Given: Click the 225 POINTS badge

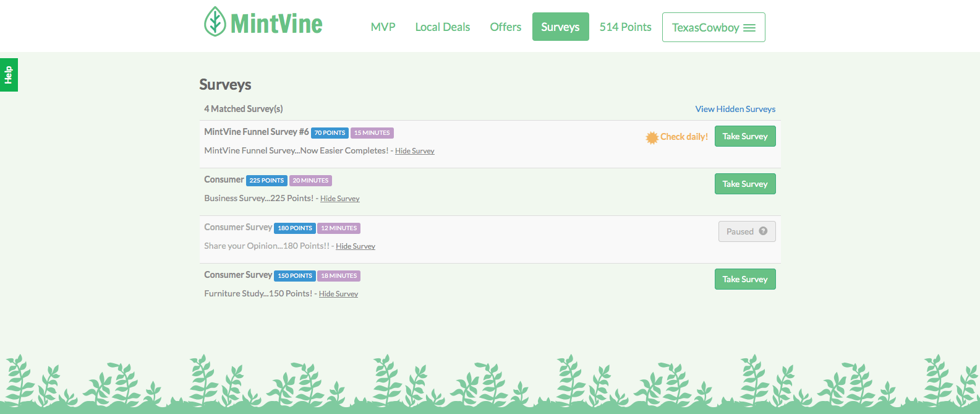Looking at the screenshot, I should tap(266, 181).
